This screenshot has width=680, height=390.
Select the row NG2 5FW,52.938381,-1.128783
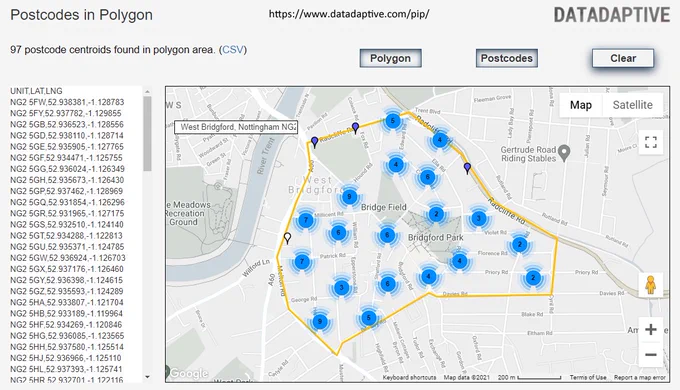(x=67, y=102)
